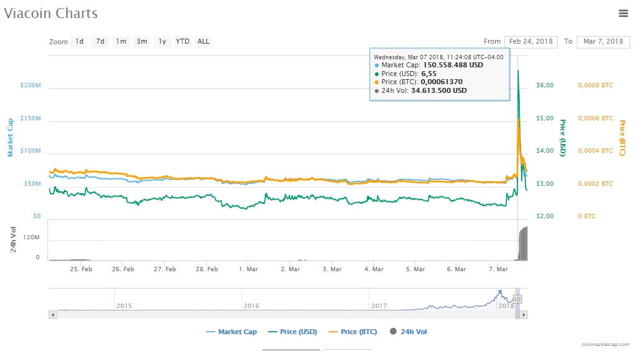Click the 2017 label in navigator
Viewport: 644px width, 351px height.
click(x=378, y=306)
